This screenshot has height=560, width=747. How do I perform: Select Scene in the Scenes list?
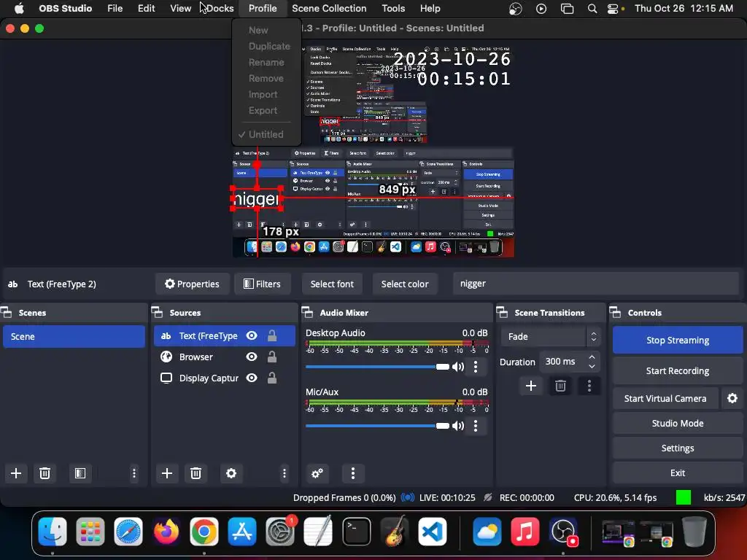click(74, 336)
